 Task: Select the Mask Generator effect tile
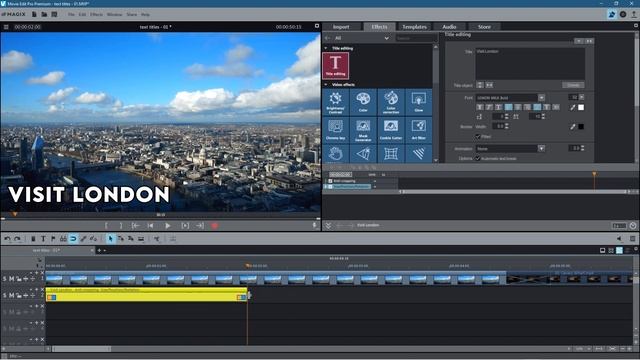[363, 129]
